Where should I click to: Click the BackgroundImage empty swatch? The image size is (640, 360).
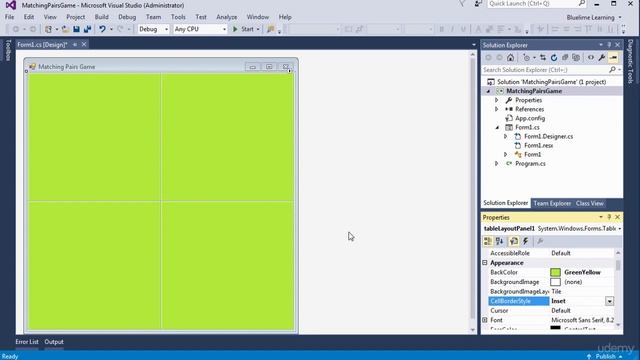pos(555,282)
